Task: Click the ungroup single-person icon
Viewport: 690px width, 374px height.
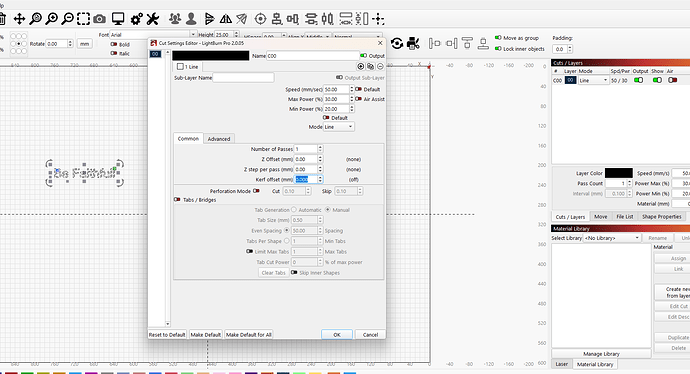Action: (191, 18)
